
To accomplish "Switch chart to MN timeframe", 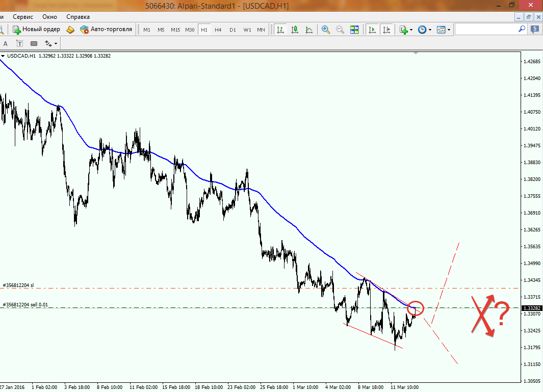I will tap(261, 30).
